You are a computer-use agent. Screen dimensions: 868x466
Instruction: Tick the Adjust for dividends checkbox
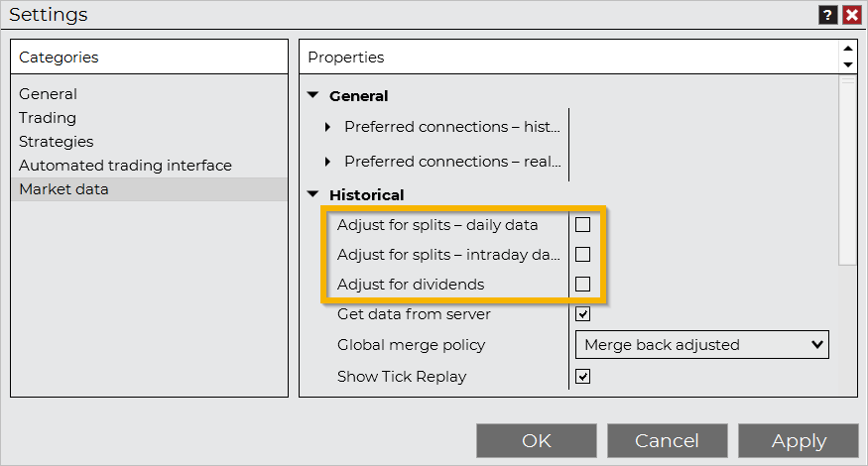pyautogui.click(x=583, y=285)
